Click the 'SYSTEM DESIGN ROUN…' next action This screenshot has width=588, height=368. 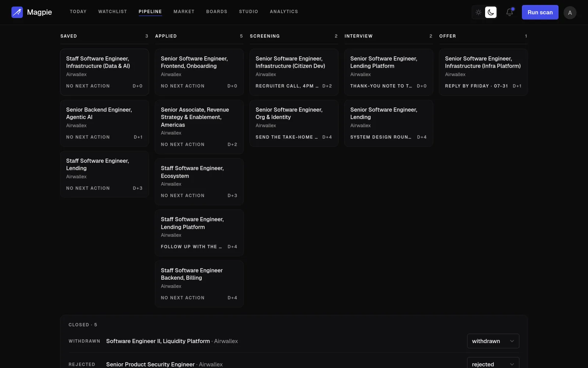tap(381, 137)
